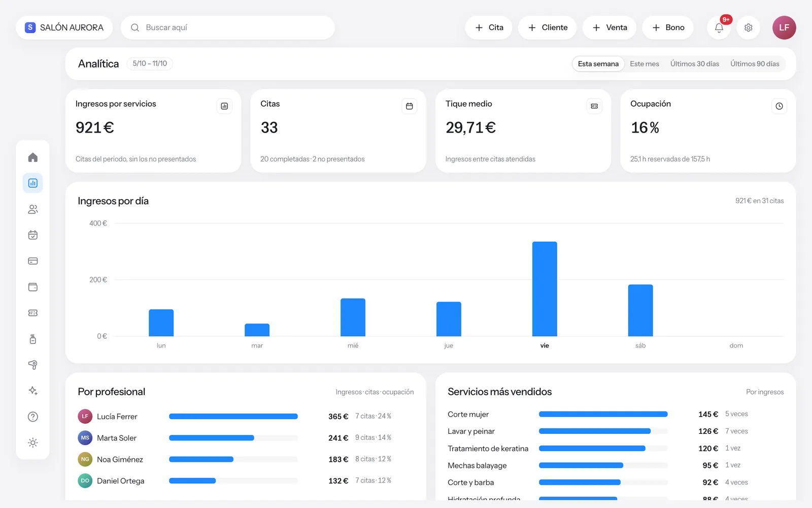This screenshot has width=812, height=508.
Task: Click clock icon on Ocupación card
Action: [x=780, y=106]
